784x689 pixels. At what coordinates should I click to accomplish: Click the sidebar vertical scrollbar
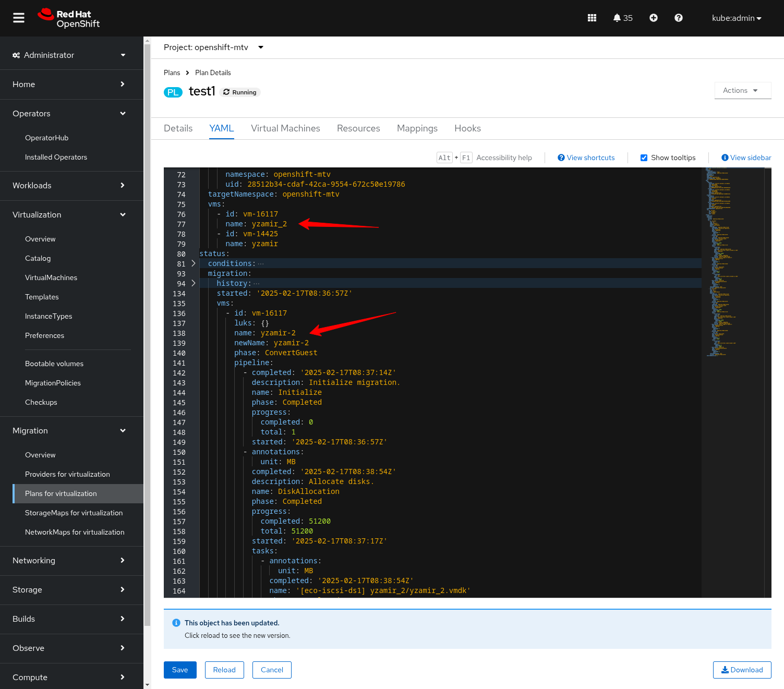147,334
